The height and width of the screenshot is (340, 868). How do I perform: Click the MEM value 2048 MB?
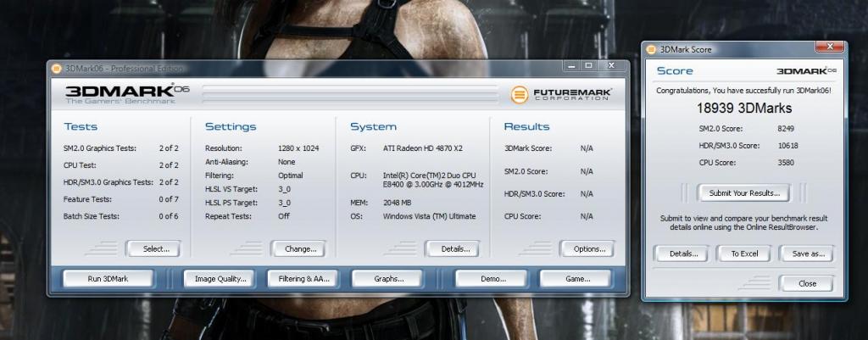(399, 203)
